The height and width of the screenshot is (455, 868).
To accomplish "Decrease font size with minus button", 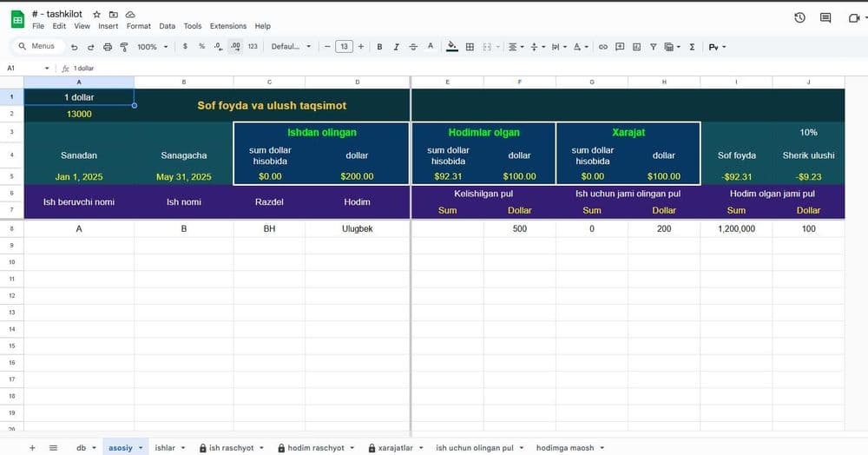I will [327, 47].
